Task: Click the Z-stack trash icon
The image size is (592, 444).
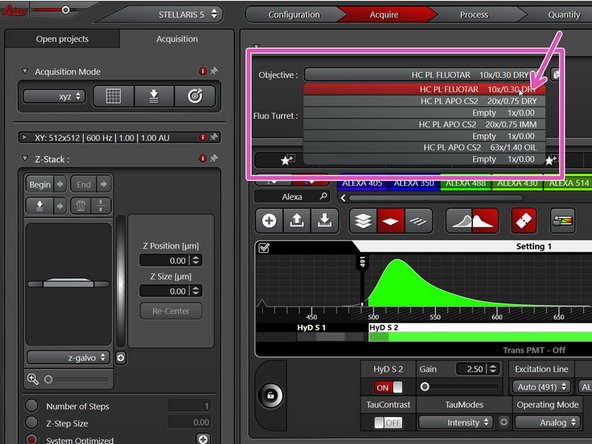Action: (80, 206)
